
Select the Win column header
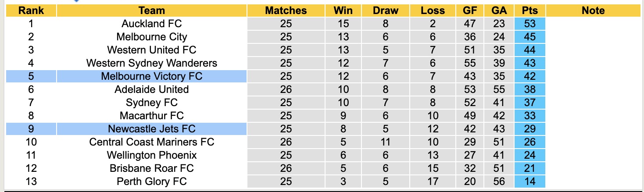click(343, 11)
